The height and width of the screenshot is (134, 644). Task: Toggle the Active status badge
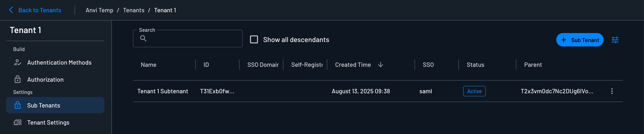click(474, 91)
